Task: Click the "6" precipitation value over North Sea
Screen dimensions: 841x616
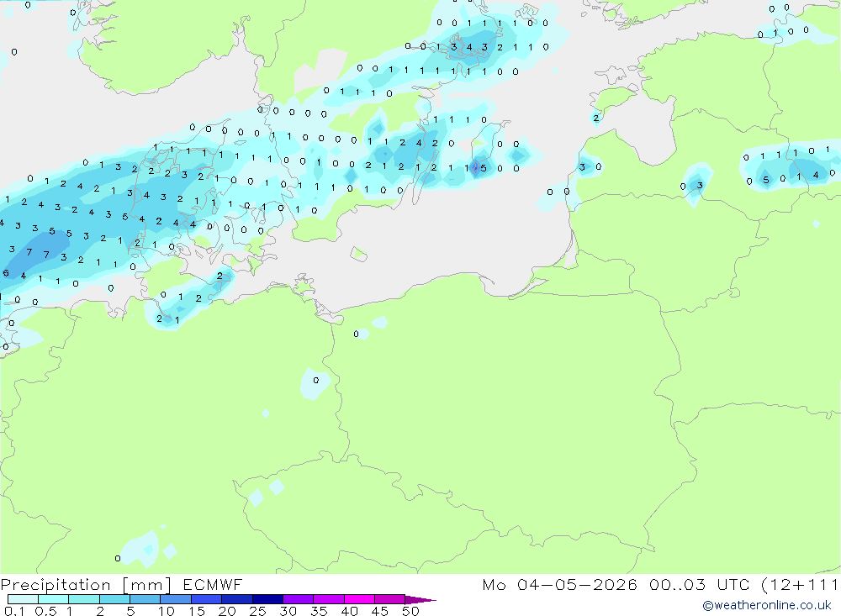Action: pos(6,273)
